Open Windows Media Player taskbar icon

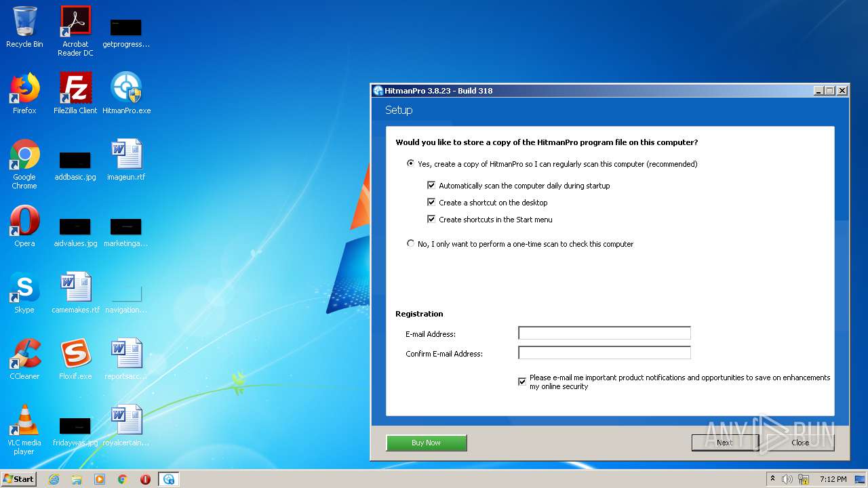100,479
